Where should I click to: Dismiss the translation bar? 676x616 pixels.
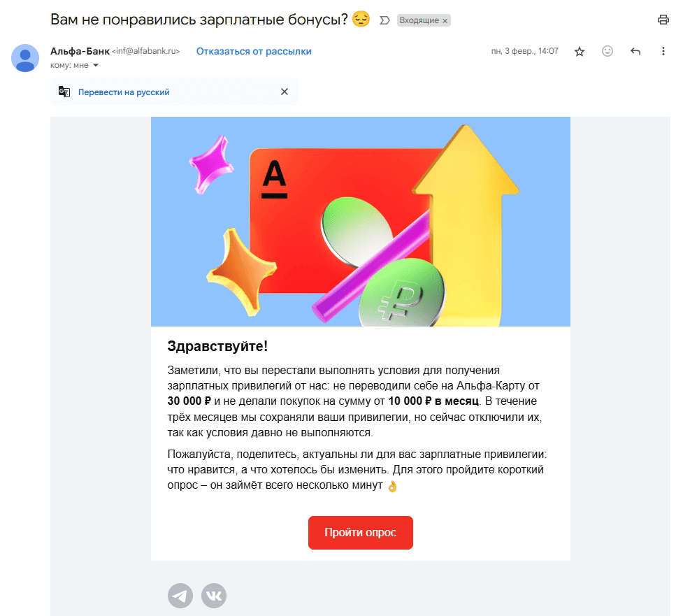click(x=284, y=92)
